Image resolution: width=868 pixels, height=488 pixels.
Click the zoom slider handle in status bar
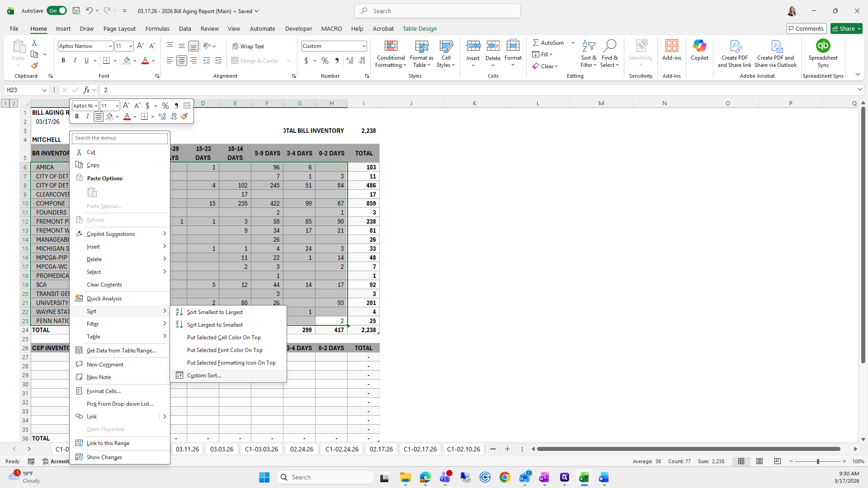point(818,461)
